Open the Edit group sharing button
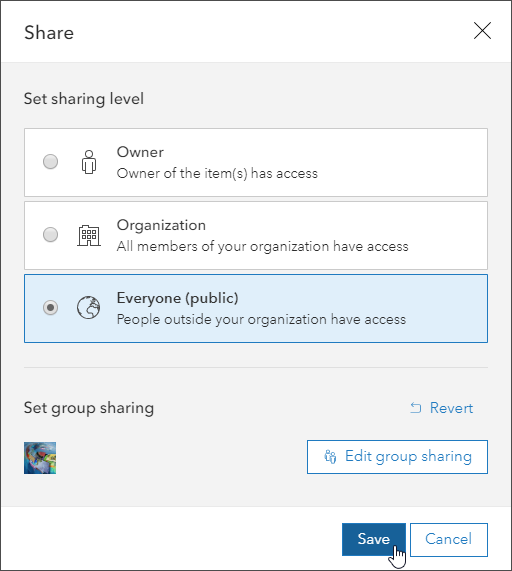Image resolution: width=512 pixels, height=571 pixels. [x=397, y=457]
